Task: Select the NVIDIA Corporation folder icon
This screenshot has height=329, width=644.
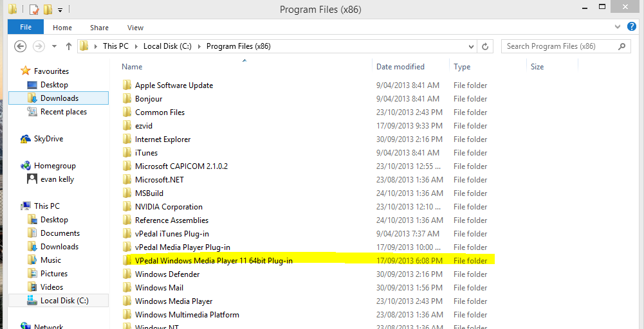Action: [127, 207]
